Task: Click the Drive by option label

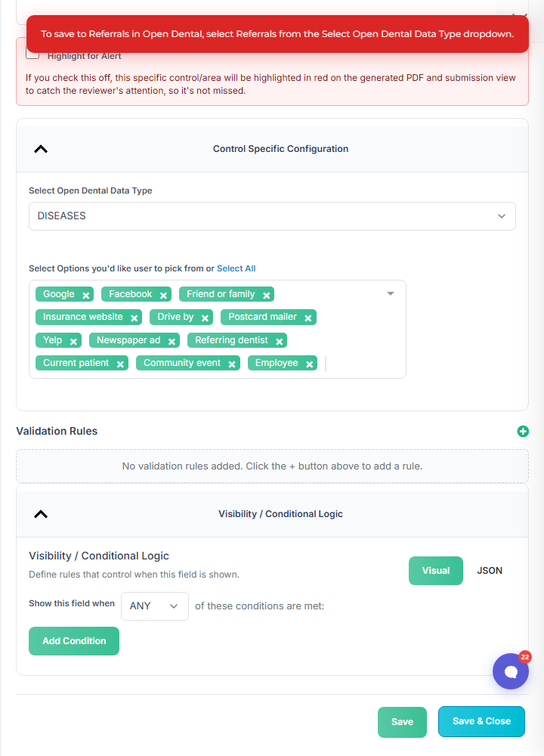Action: pos(175,317)
